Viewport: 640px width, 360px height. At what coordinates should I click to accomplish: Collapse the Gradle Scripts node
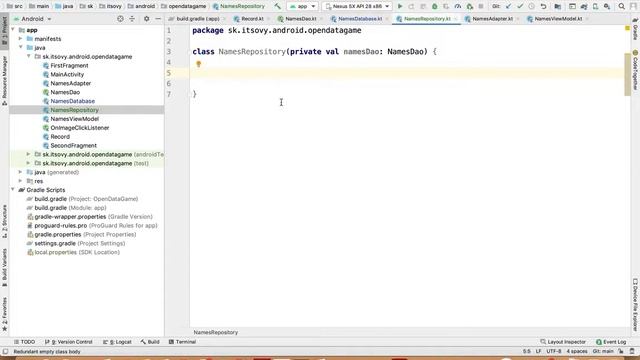click(x=13, y=190)
